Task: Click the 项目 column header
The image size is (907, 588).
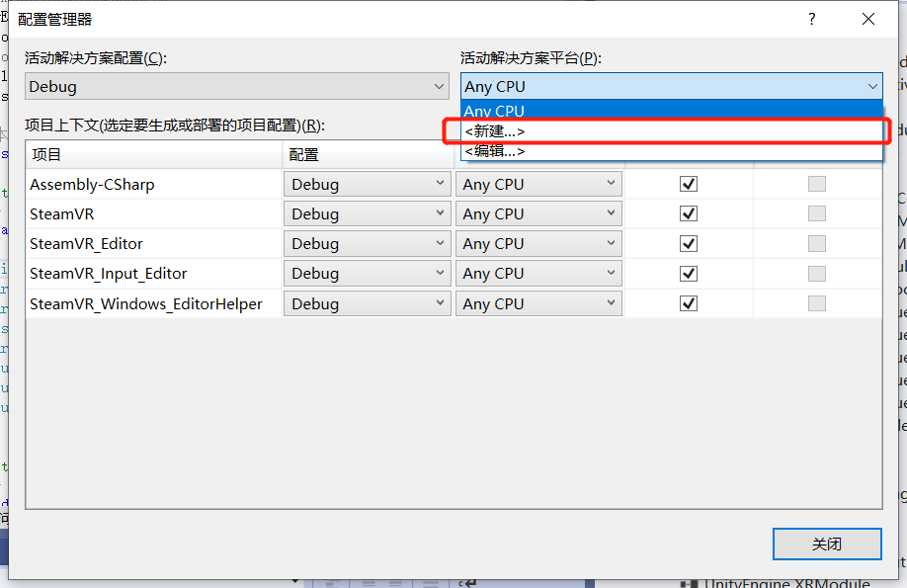Action: pyautogui.click(x=153, y=155)
